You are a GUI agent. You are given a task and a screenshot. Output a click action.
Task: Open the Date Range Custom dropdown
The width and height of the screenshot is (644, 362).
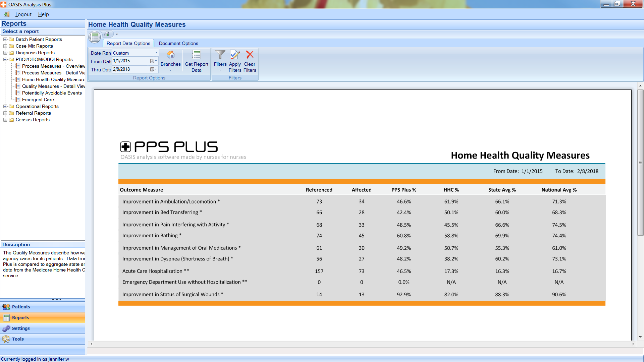(156, 53)
